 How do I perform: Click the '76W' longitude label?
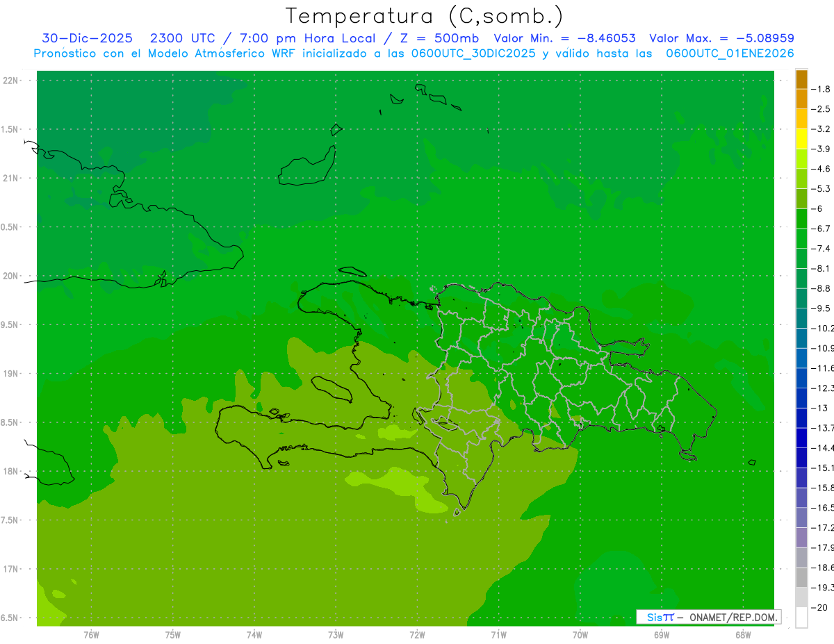91,634
